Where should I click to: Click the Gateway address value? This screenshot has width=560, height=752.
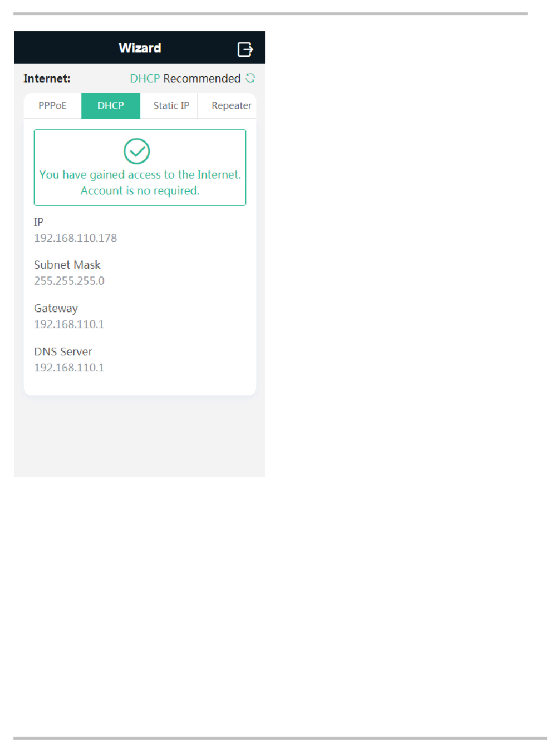click(x=69, y=324)
